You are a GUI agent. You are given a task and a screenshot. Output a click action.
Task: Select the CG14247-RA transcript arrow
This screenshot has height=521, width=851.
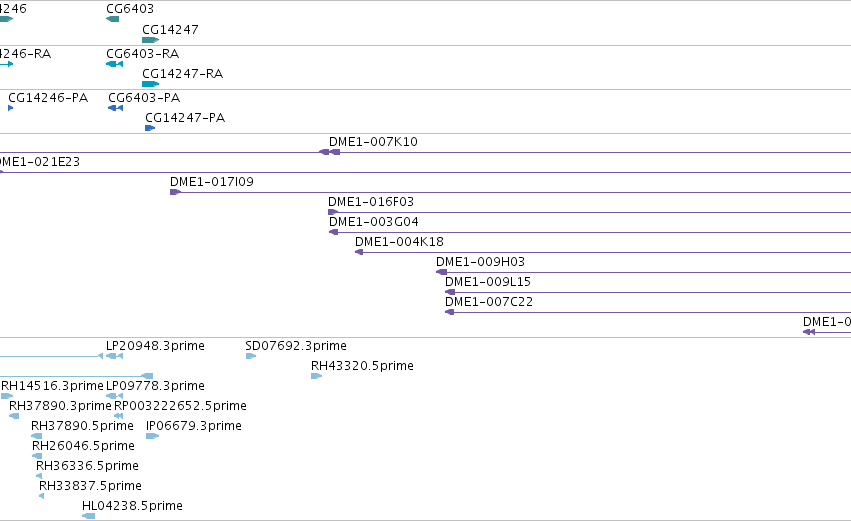150,84
